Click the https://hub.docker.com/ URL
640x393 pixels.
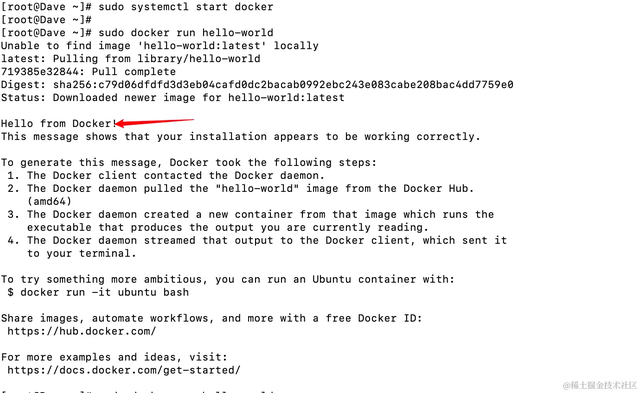click(82, 331)
